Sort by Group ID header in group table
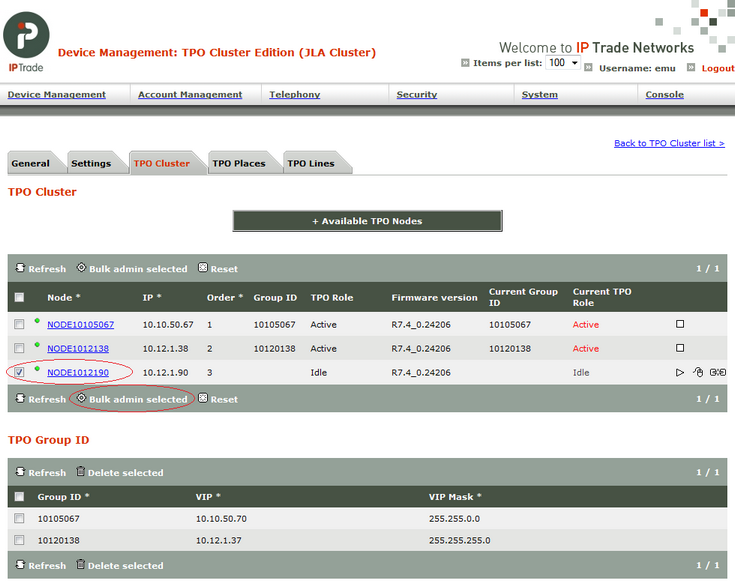Screen dimensions: 735x581 click(63, 497)
